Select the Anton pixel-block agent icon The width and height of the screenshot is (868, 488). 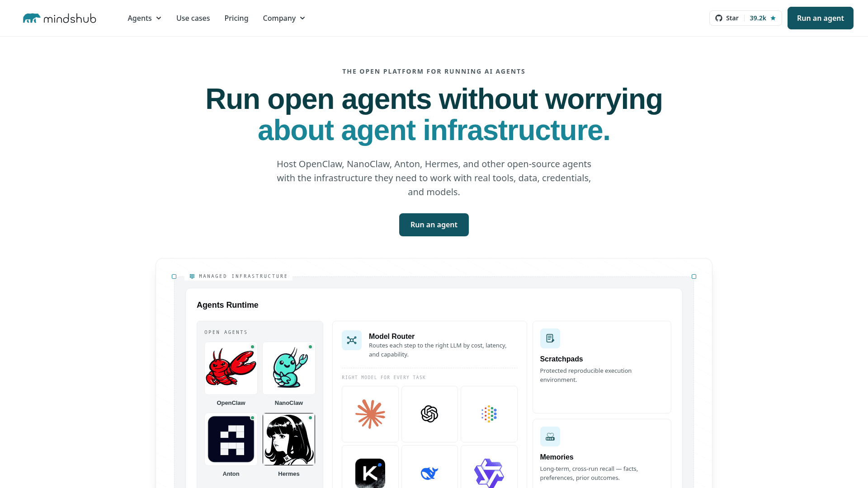231,439
